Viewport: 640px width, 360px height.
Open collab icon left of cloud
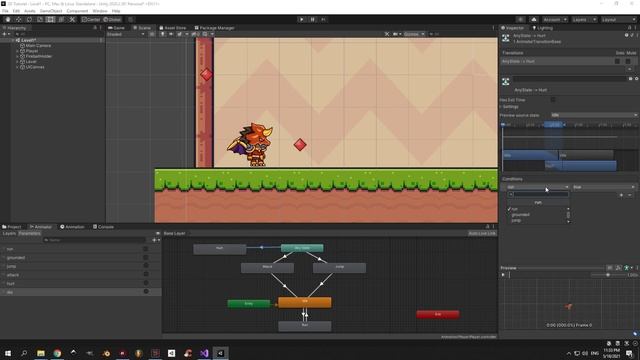pos(520,19)
